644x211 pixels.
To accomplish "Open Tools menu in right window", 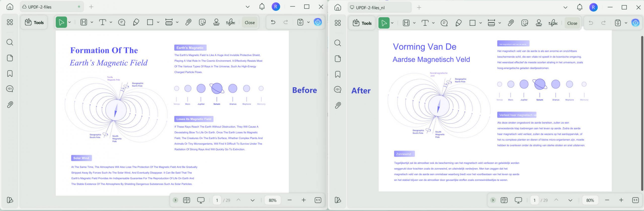I will point(362,23).
